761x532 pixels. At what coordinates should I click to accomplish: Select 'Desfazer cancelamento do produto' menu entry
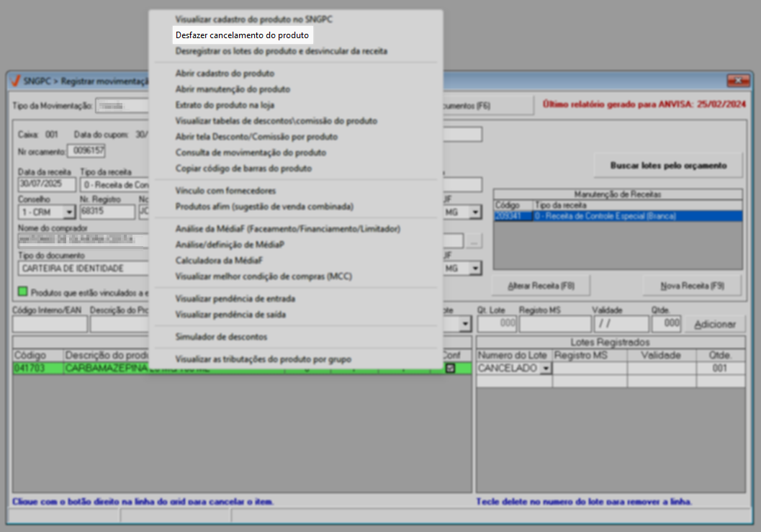click(x=242, y=35)
